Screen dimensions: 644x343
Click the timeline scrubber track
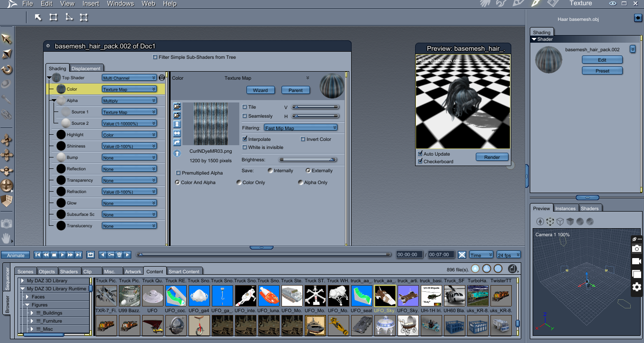tap(264, 255)
